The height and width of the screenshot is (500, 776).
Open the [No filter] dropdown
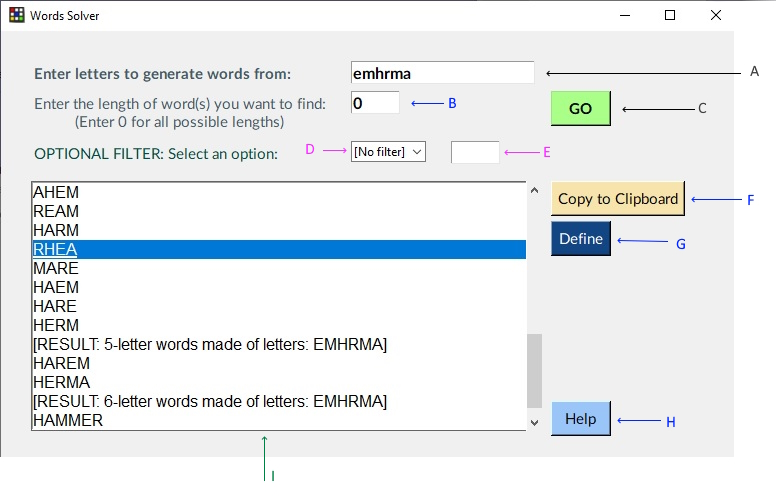tap(388, 151)
